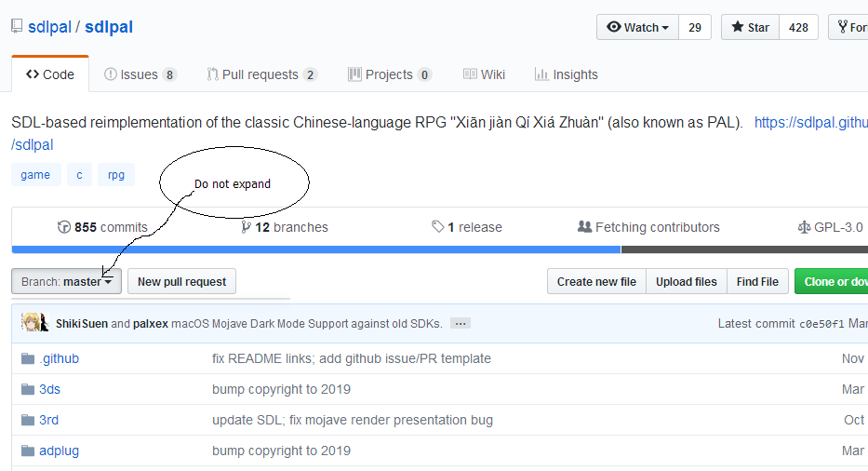
Task: Click the folder icon beside .github
Action: click(x=28, y=358)
